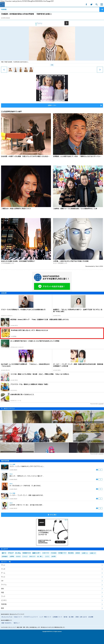Select the 乃木坂46 tag

[54, 553]
